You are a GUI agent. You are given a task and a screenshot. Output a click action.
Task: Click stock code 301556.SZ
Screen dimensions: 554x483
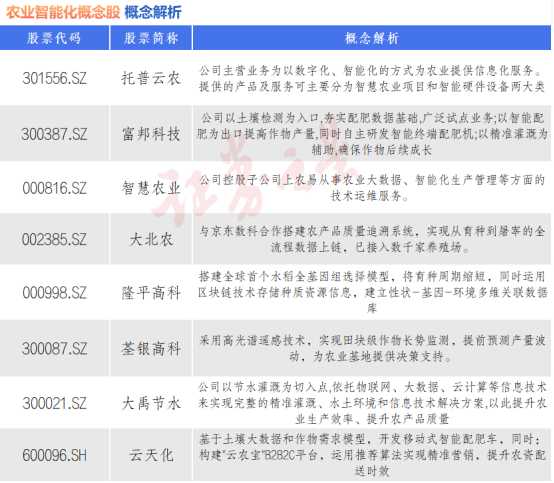click(x=54, y=78)
